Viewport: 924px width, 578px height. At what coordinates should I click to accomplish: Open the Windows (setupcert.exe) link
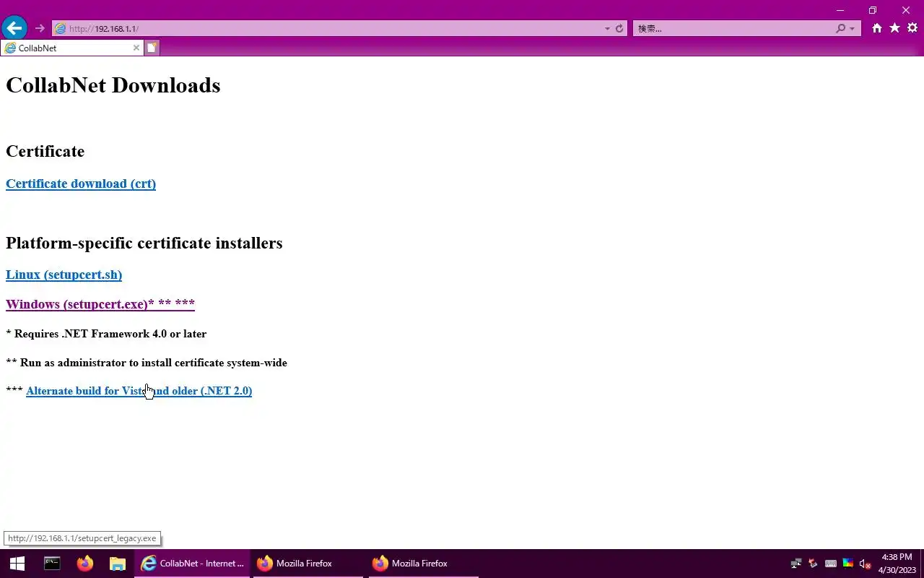(100, 304)
